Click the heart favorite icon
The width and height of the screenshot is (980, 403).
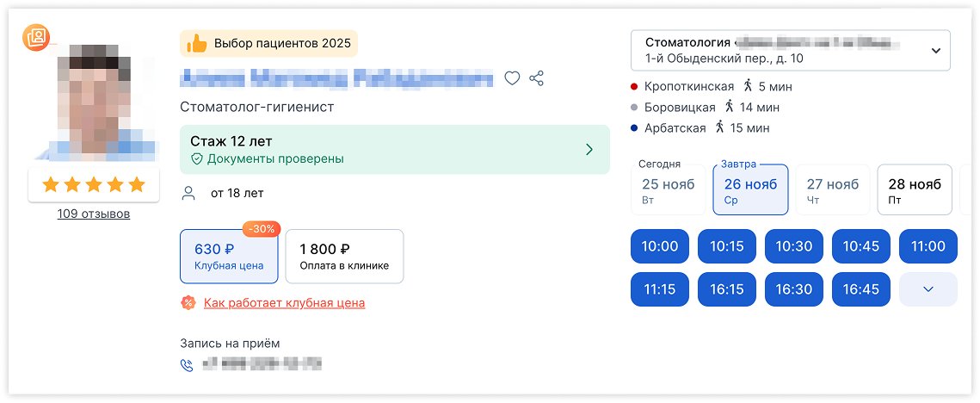[x=512, y=78]
